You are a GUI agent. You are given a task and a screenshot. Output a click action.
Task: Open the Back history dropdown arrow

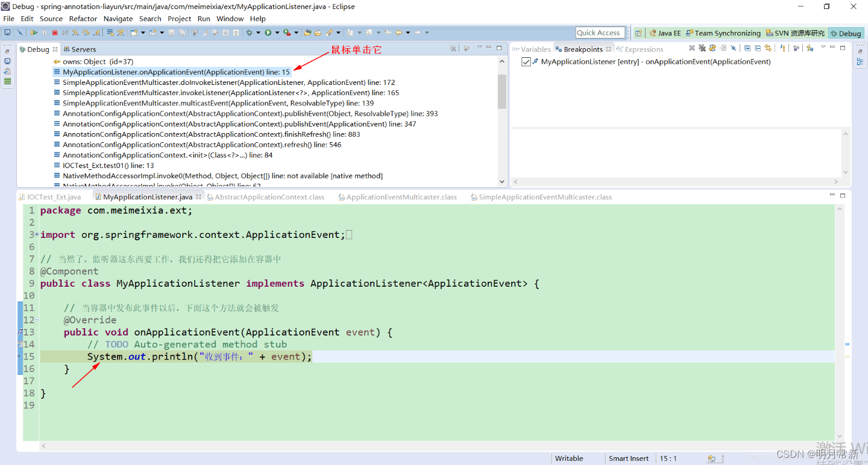(408, 33)
